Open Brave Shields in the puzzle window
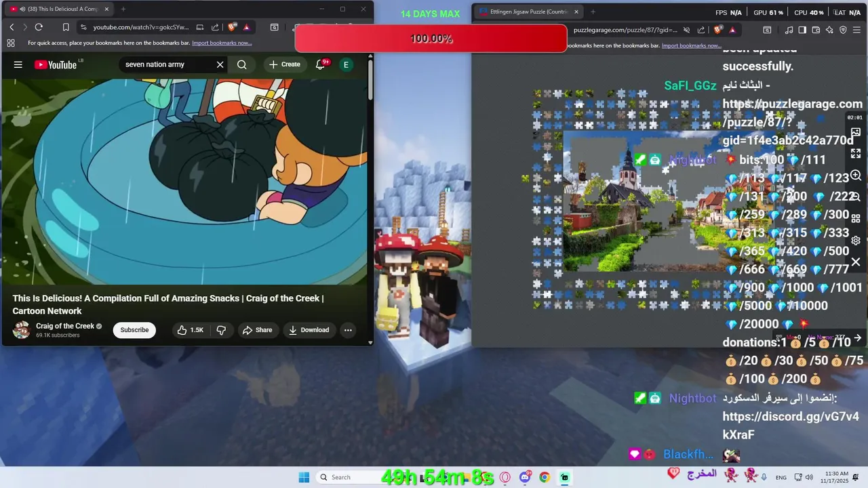 coord(718,30)
